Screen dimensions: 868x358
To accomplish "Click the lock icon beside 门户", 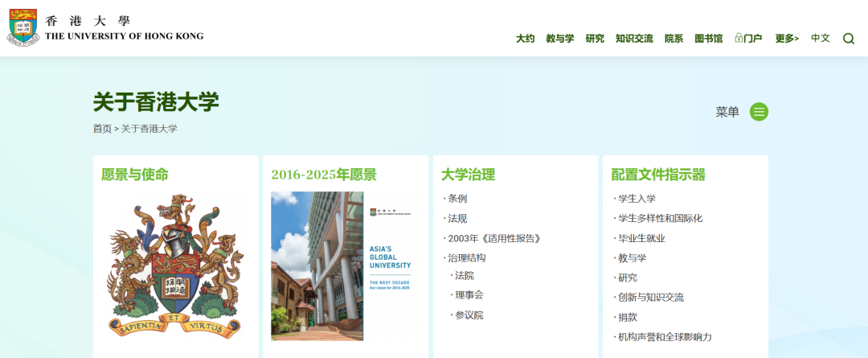I will click(x=739, y=38).
